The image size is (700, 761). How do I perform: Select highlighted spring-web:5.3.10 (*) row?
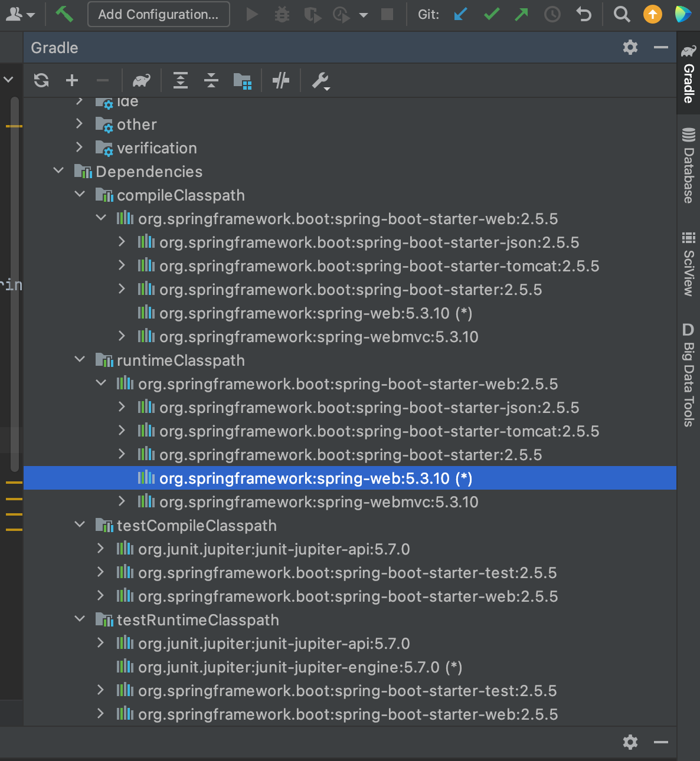[x=349, y=478]
